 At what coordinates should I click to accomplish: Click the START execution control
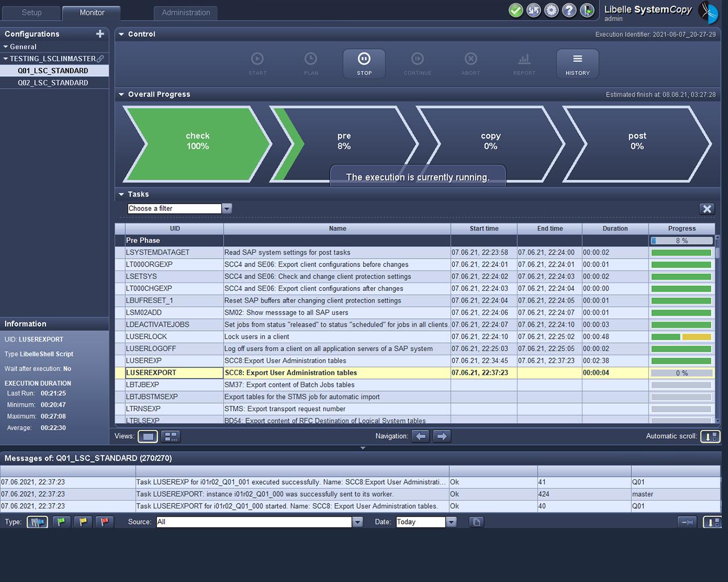coord(257,64)
